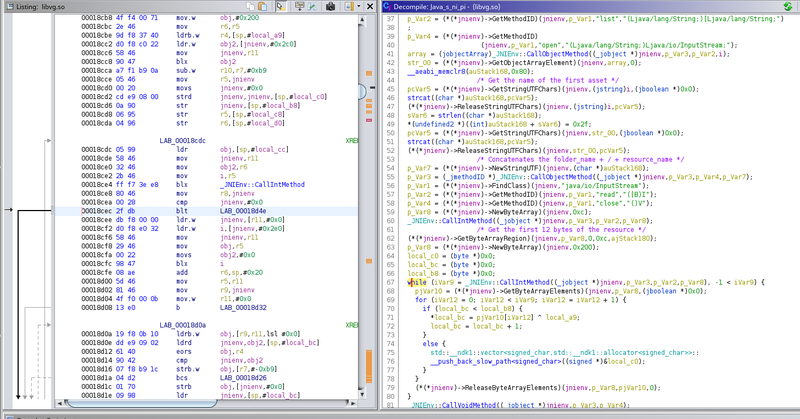Click Listing vertical scrollbar down arrow
This screenshot has height=419, width=800.
pos(362,394)
